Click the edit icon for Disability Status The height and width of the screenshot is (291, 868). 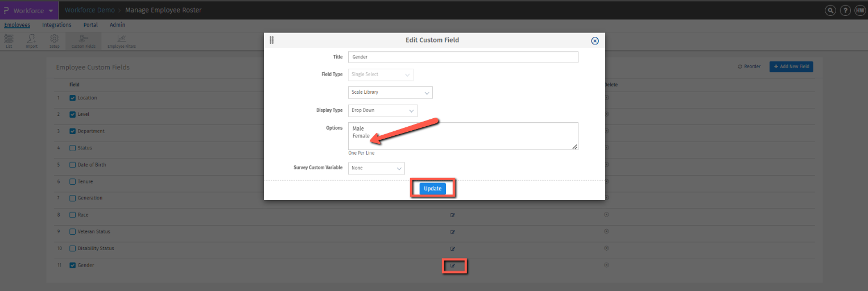point(453,248)
